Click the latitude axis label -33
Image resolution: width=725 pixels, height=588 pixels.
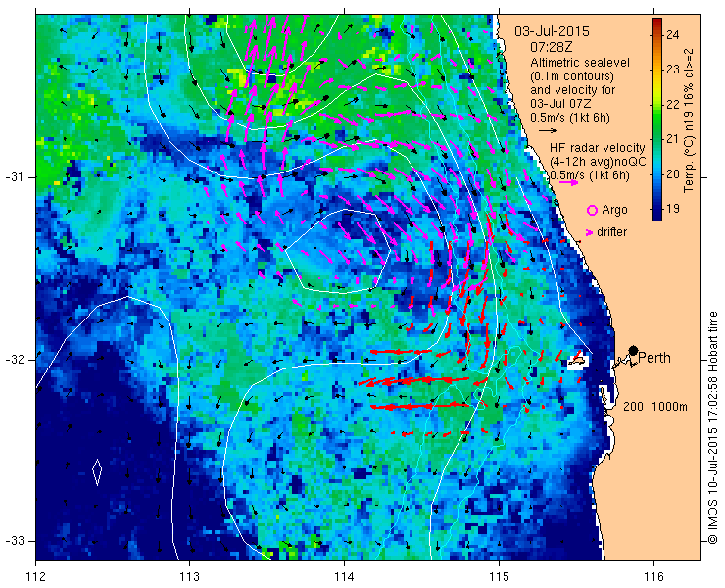pos(14,541)
